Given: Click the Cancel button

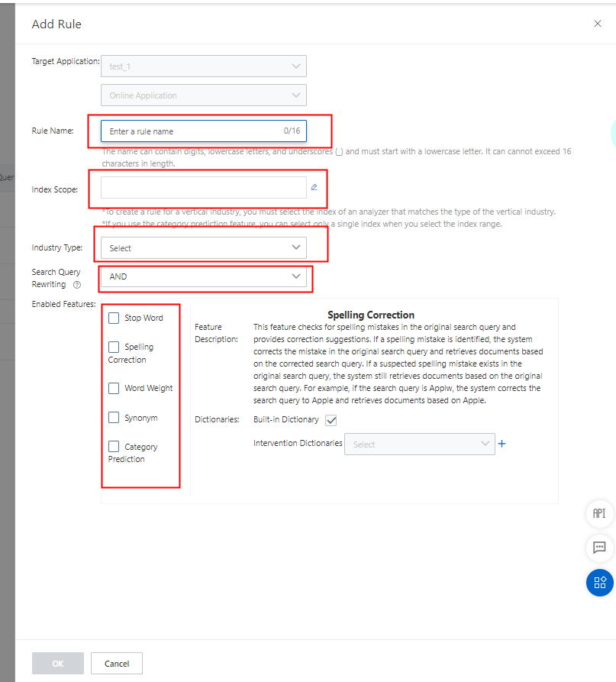Looking at the screenshot, I should [x=117, y=664].
